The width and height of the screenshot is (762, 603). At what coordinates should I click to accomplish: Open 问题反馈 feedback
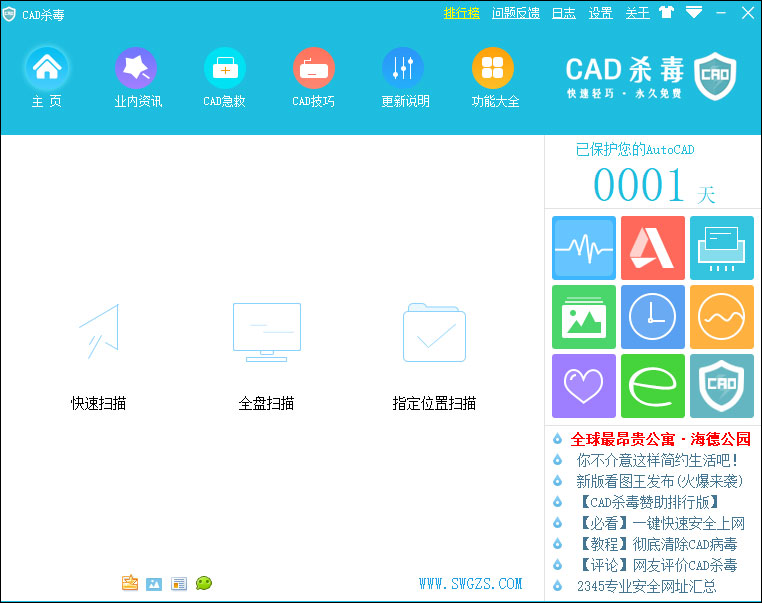tap(516, 13)
